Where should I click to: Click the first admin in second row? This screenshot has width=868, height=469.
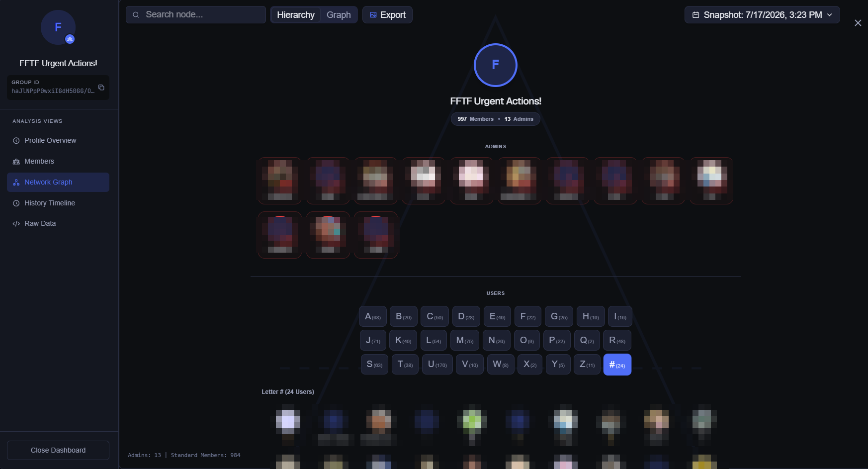[x=280, y=235]
